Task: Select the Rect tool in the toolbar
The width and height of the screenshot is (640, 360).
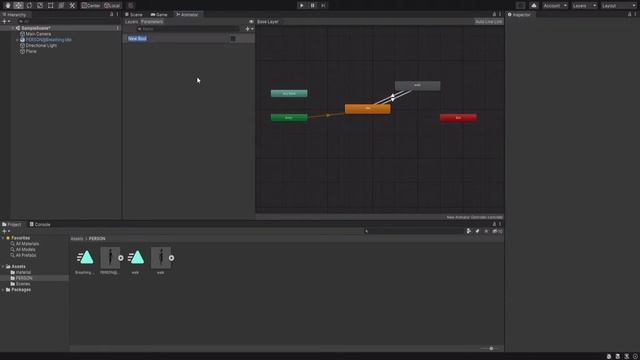Action: (51, 5)
